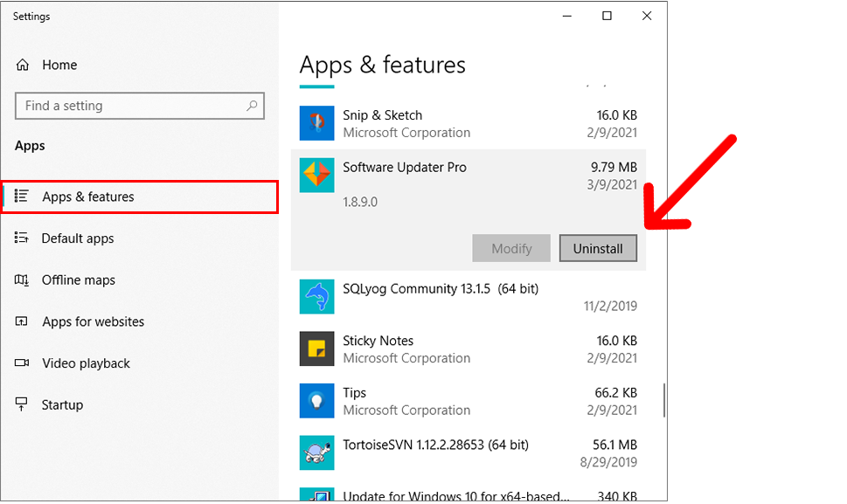Minimize the Settings window

click(567, 17)
